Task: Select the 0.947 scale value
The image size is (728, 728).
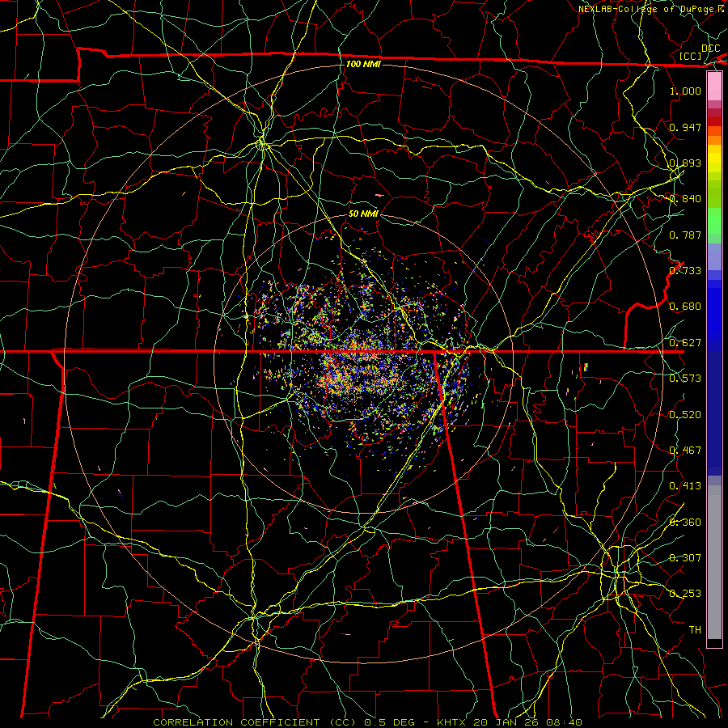Action: pos(685,127)
